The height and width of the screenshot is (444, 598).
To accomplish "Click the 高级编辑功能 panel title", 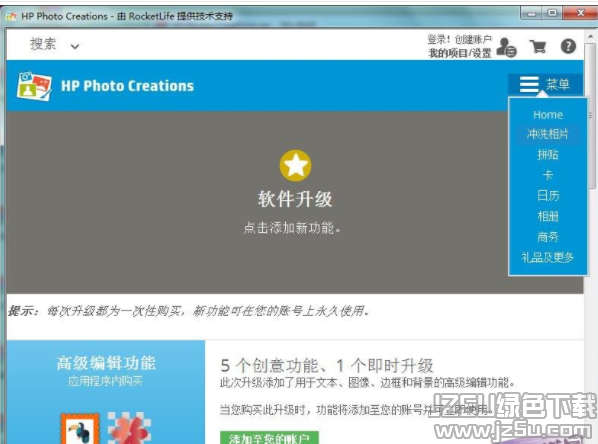I will (106, 363).
